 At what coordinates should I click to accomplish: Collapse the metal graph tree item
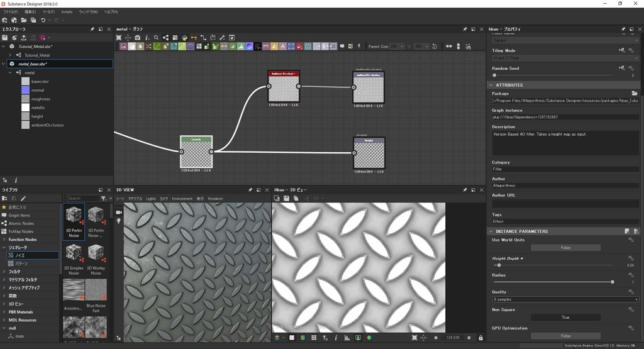pos(10,73)
